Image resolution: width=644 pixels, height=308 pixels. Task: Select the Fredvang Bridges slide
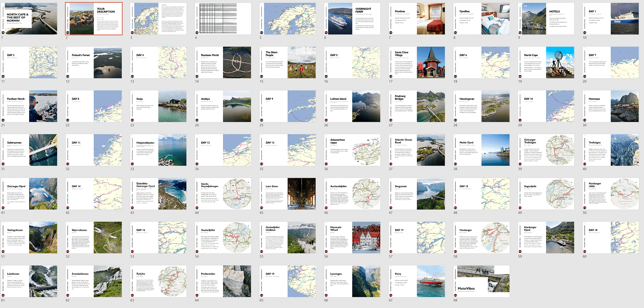point(417,106)
